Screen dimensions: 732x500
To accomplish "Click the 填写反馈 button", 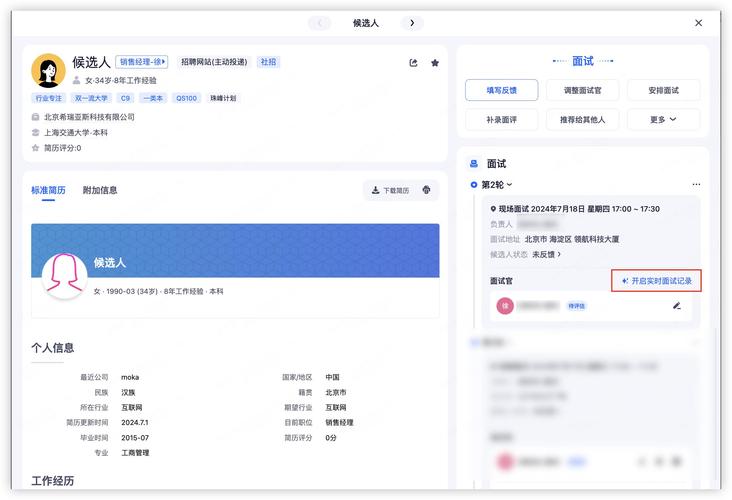I will 501,90.
